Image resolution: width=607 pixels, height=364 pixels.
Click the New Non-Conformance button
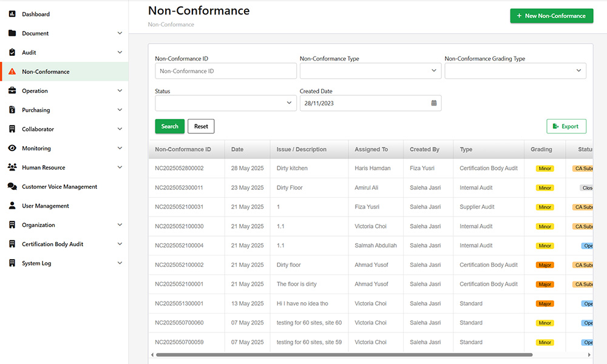click(551, 16)
